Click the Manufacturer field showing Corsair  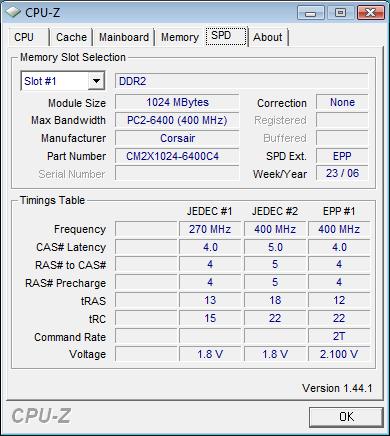(x=177, y=138)
